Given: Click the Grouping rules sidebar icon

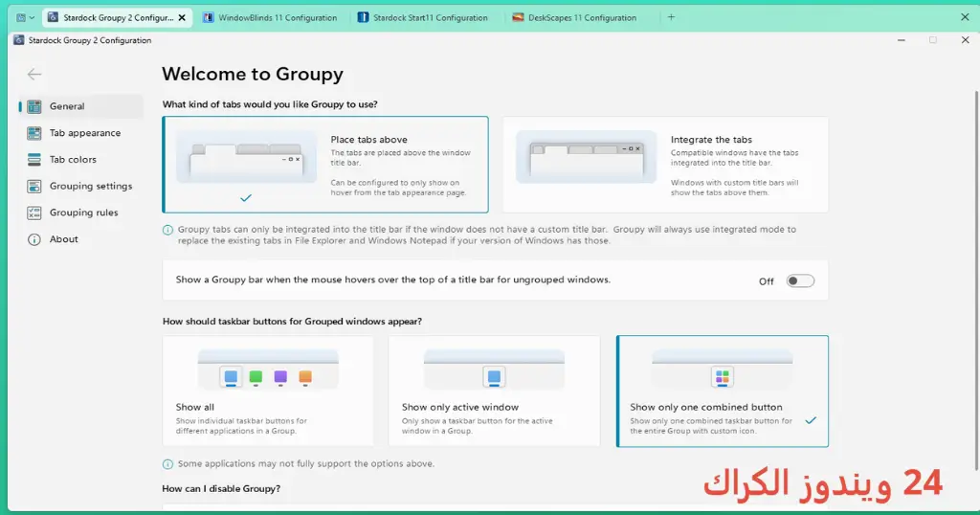Looking at the screenshot, I should point(33,213).
